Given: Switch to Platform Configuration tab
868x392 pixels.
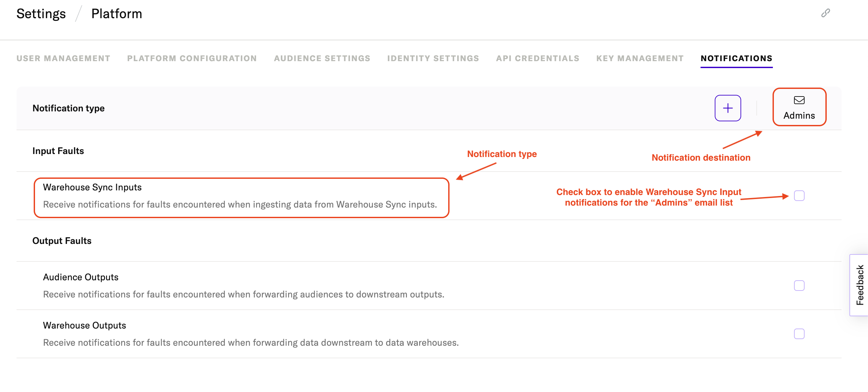Looking at the screenshot, I should tap(192, 58).
